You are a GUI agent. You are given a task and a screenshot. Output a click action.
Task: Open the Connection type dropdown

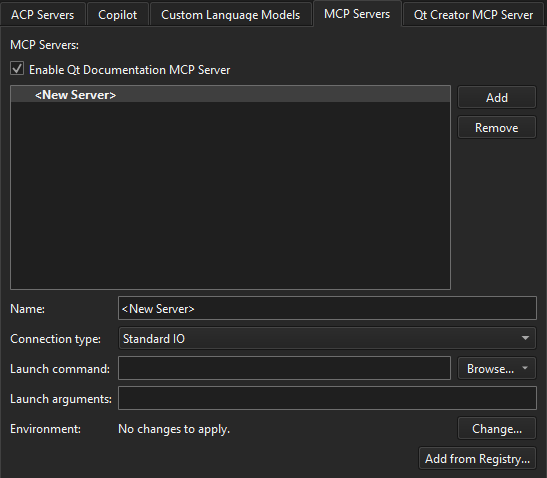point(327,338)
